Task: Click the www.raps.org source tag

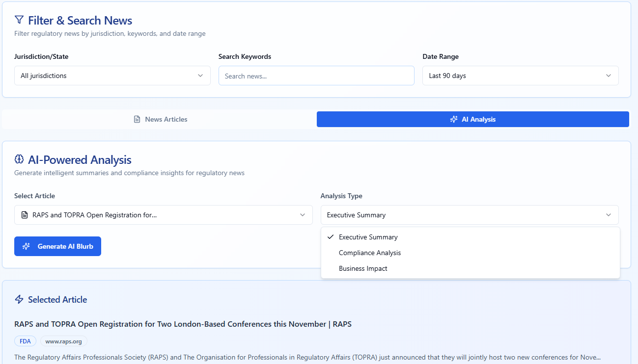Action: click(x=63, y=341)
